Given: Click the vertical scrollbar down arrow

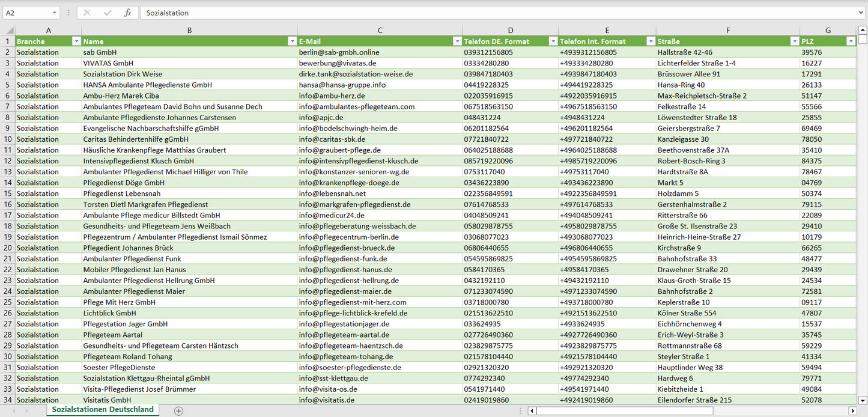Looking at the screenshot, I should [863, 400].
